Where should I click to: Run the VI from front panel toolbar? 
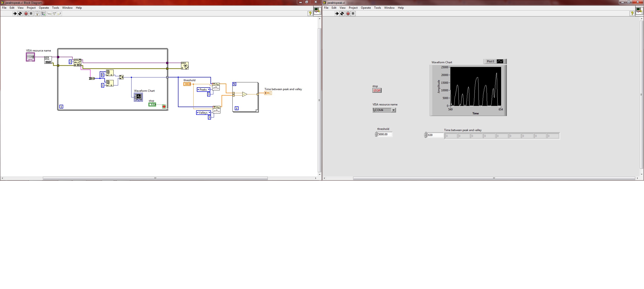click(x=337, y=13)
